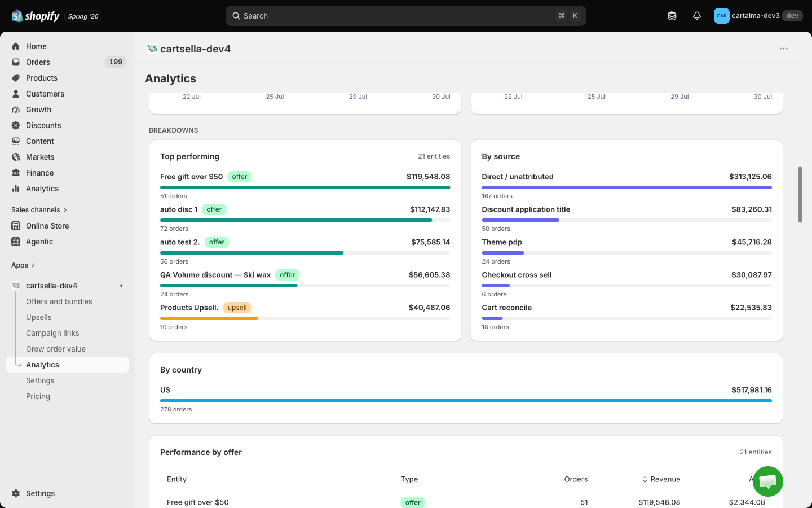Click the Home icon in the sidebar
Image resolution: width=812 pixels, height=508 pixels.
[16, 46]
